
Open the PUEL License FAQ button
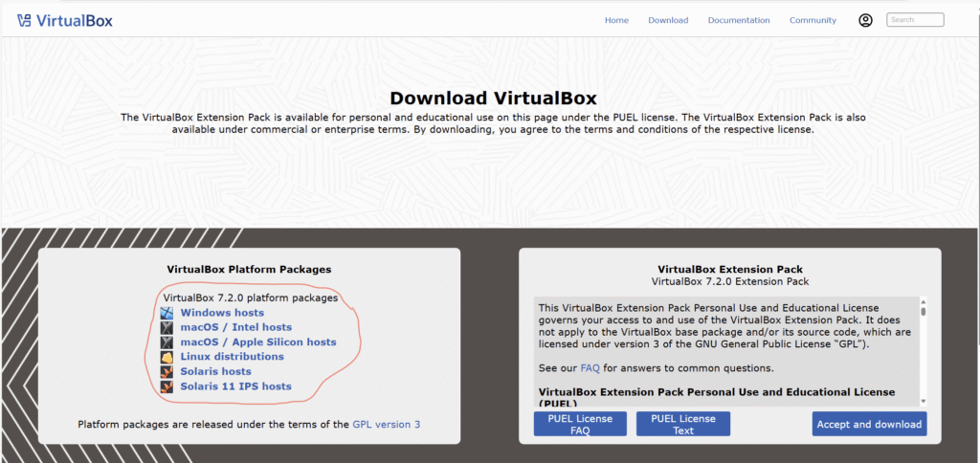(x=580, y=424)
